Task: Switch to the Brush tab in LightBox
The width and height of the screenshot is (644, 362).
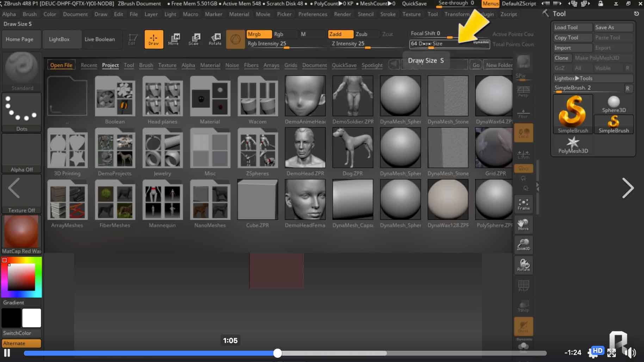Action: click(146, 65)
